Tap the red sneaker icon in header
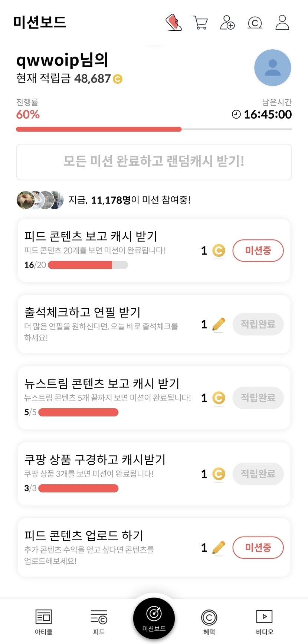The height and width of the screenshot is (644, 308). pyautogui.click(x=173, y=23)
